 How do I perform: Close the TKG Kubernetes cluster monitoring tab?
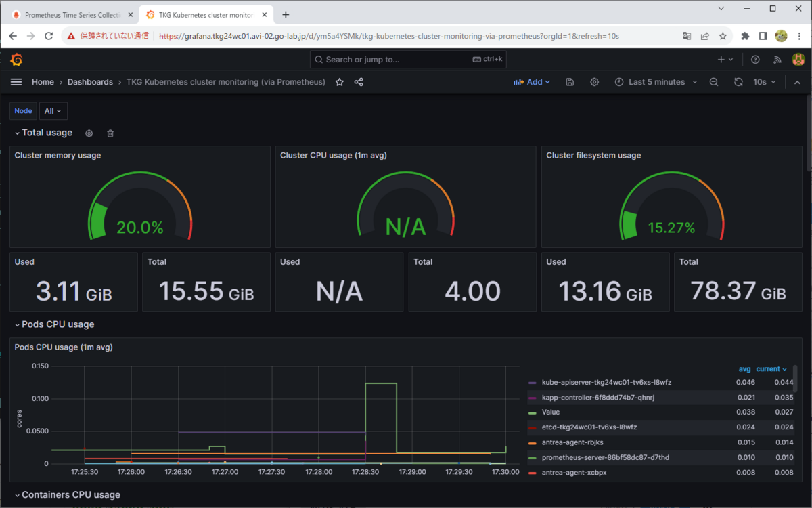point(265,14)
